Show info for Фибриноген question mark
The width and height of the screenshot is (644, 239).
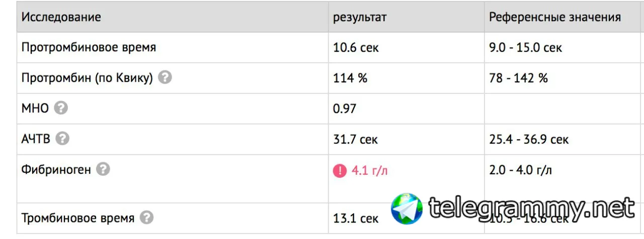(x=103, y=169)
